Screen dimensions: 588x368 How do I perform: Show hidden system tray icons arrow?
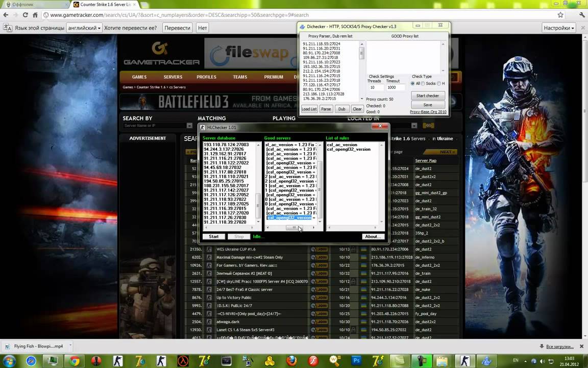(x=525, y=361)
